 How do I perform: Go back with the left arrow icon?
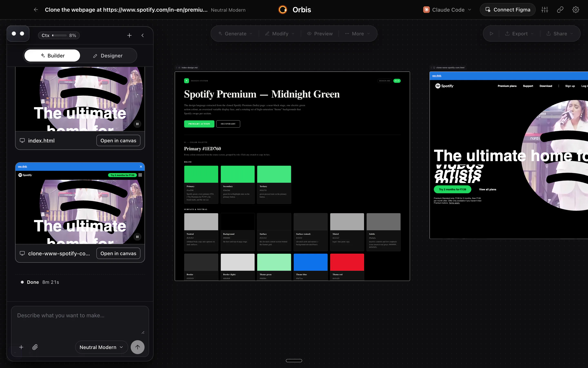pos(36,10)
